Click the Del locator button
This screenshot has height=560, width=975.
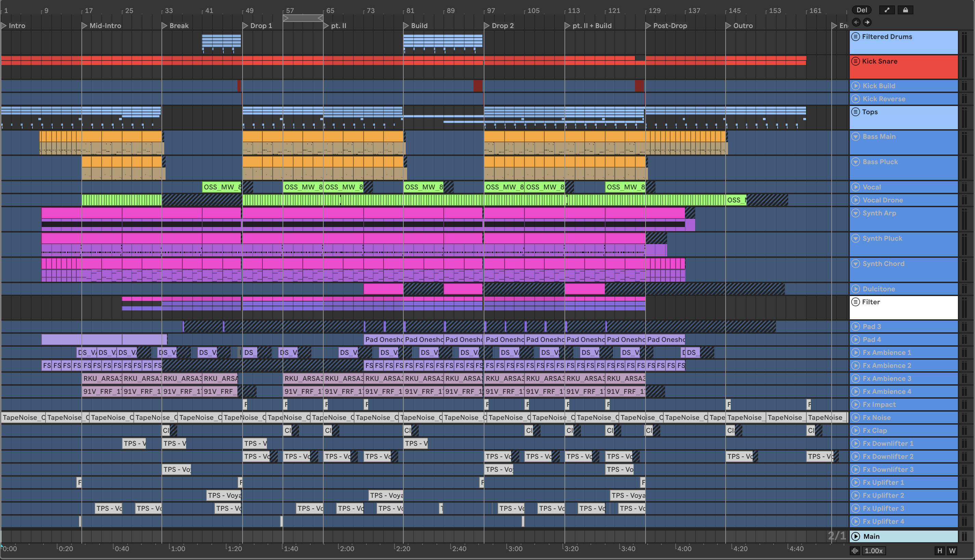coord(861,10)
